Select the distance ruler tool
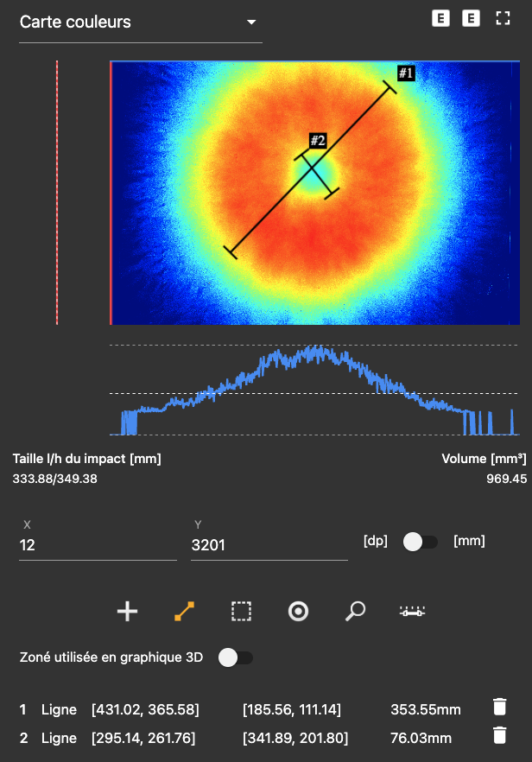 point(411,612)
